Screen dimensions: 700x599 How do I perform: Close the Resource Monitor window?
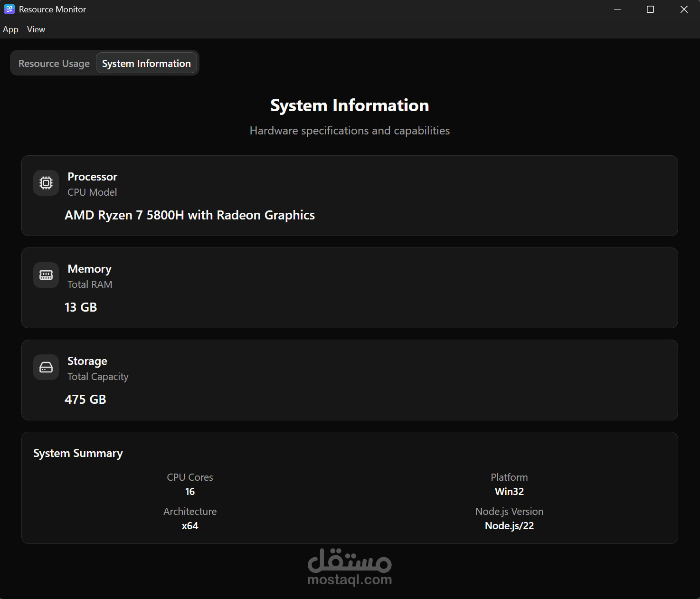[684, 10]
